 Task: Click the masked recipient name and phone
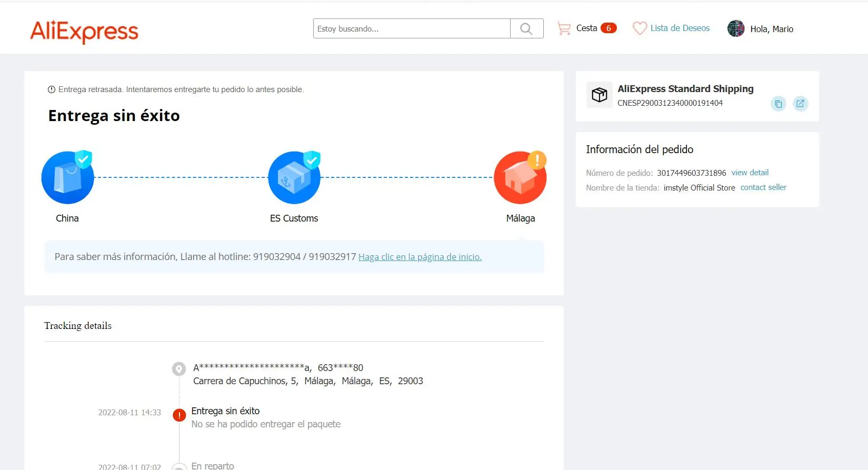278,368
